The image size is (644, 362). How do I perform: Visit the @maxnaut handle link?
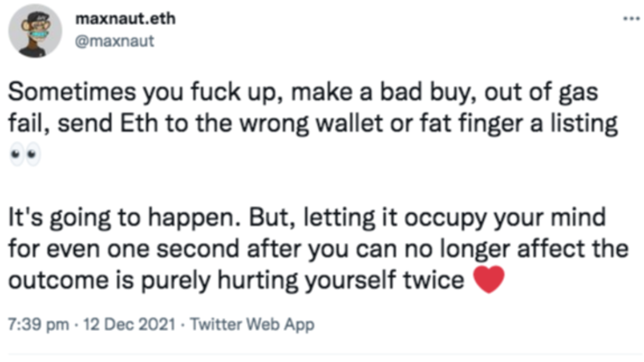point(115,41)
